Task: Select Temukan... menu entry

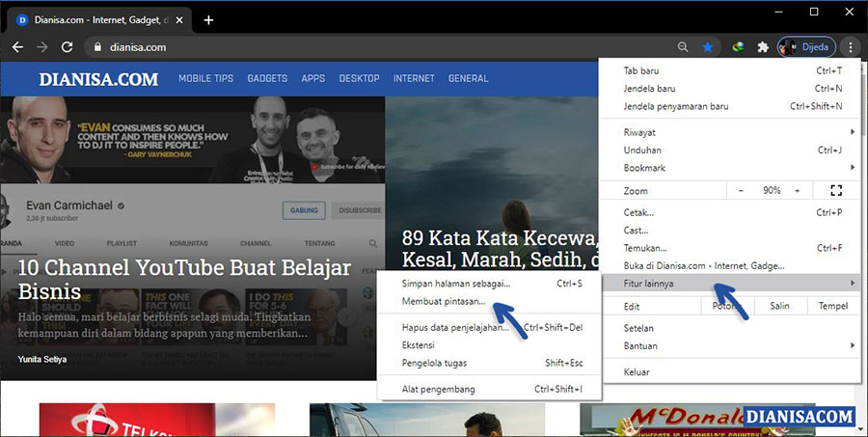Action: [x=730, y=248]
